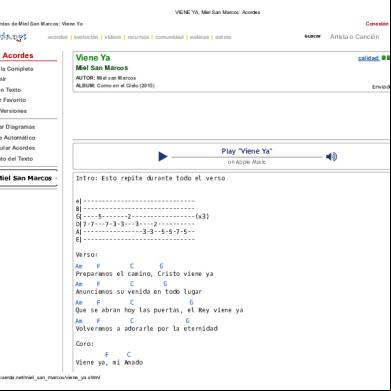Expand the Miel San Marcos sidebar section
The height and width of the screenshot is (391, 391).
[x=28, y=178]
